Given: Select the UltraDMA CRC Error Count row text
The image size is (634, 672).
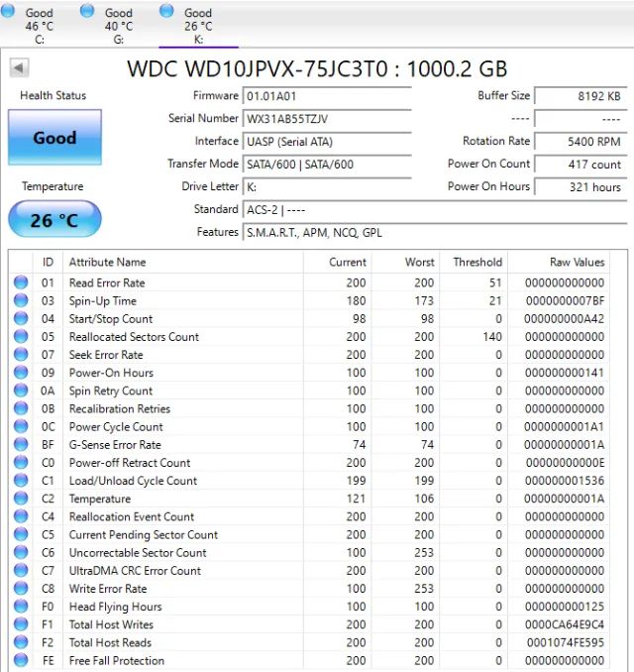Looking at the screenshot, I should point(135,571).
